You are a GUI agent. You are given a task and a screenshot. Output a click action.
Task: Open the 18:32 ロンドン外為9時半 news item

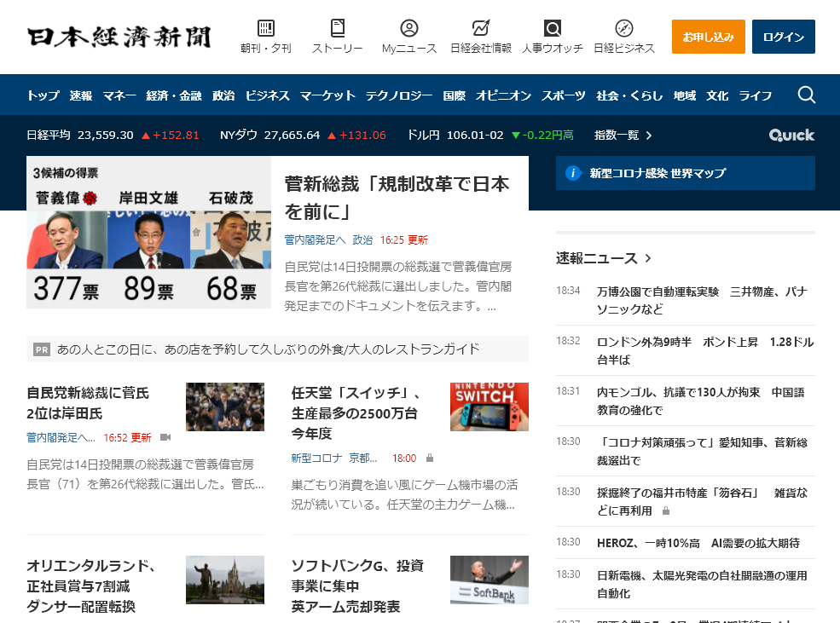pyautogui.click(x=705, y=350)
